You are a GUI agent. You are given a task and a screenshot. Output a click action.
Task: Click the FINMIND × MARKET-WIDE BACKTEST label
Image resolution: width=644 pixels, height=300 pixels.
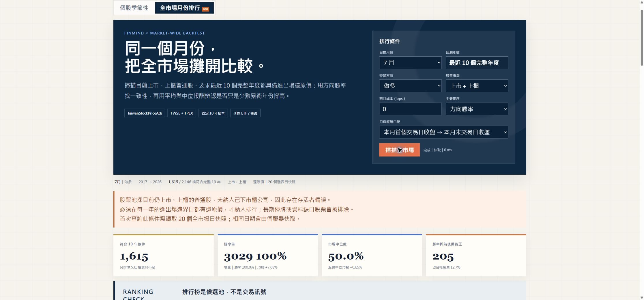(164, 33)
